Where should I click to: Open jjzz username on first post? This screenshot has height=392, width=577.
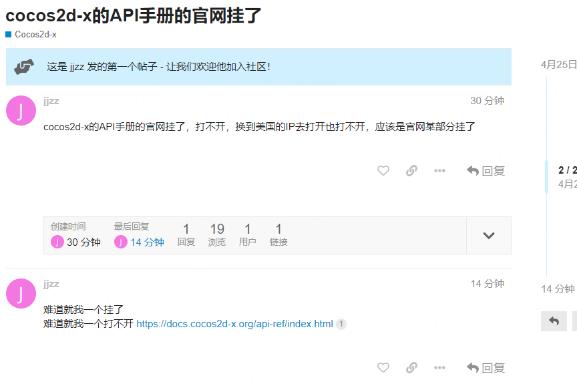click(51, 101)
